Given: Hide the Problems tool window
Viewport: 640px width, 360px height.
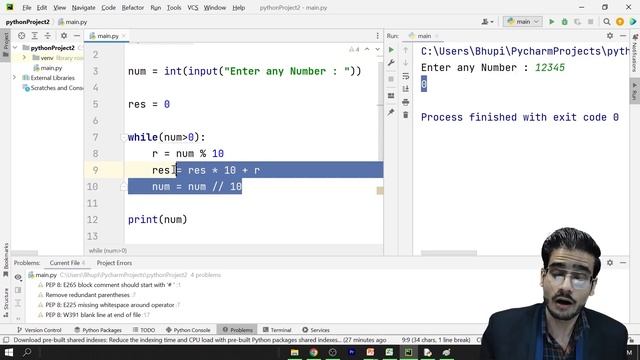Looking at the screenshot, I should point(623,263).
